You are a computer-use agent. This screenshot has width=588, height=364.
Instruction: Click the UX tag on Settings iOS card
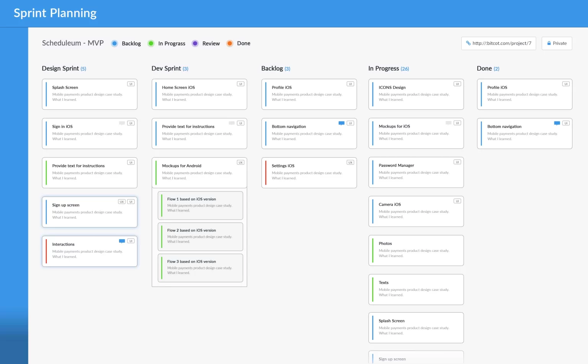click(350, 162)
